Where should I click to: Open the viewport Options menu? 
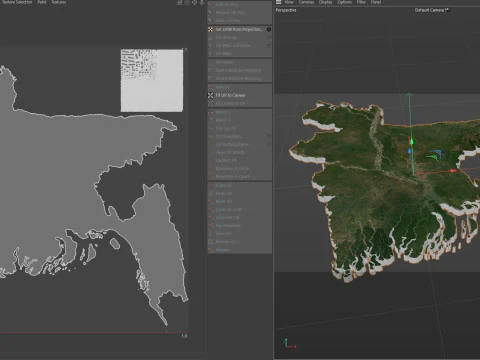coord(344,2)
